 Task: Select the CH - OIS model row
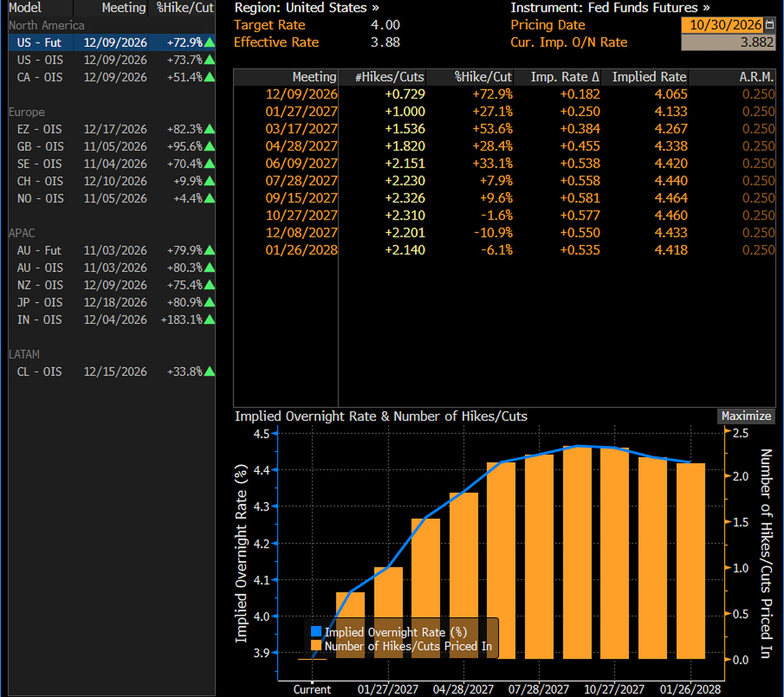[111, 181]
